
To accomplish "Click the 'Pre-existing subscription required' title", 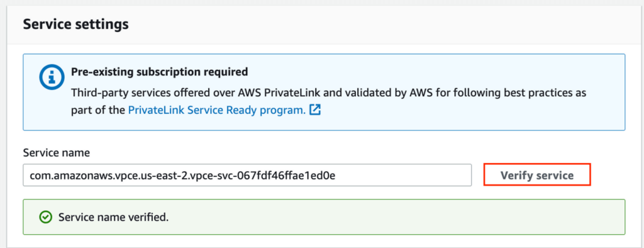I will [x=159, y=72].
